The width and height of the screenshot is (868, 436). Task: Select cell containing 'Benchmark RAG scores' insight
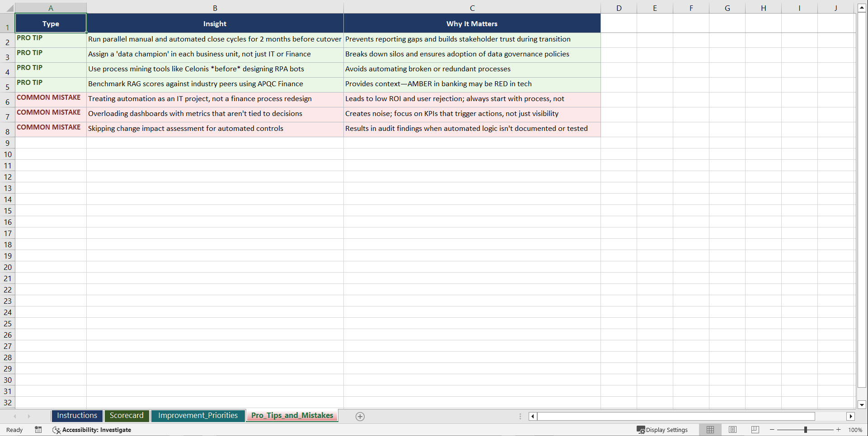coord(215,85)
